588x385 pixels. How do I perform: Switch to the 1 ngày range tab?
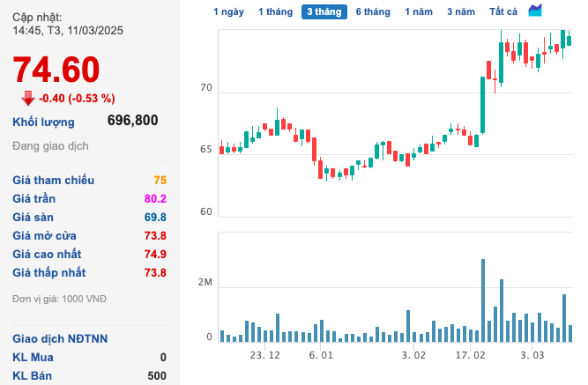click(229, 11)
